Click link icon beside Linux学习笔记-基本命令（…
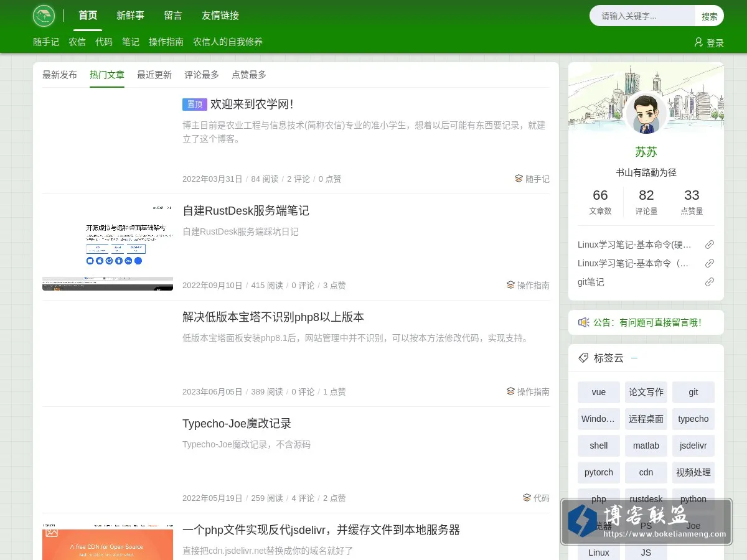This screenshot has width=747, height=560. [710, 263]
